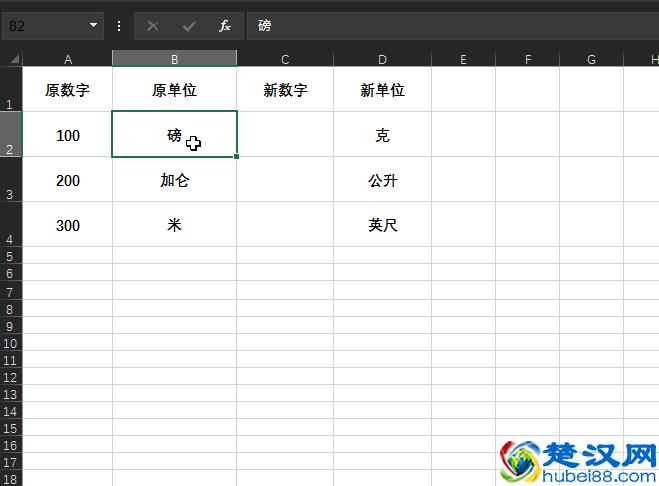
Task: Click the formula bar options dots
Action: point(119,26)
